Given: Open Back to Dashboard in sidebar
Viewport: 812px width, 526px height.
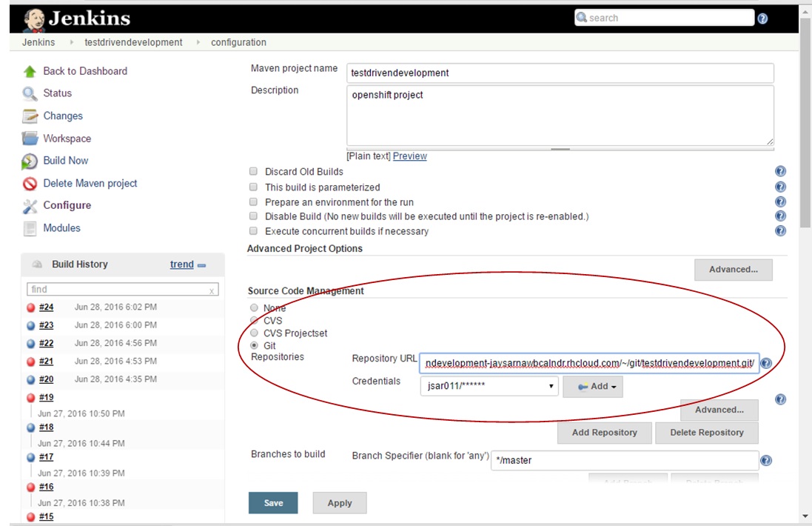Looking at the screenshot, I should pyautogui.click(x=85, y=71).
